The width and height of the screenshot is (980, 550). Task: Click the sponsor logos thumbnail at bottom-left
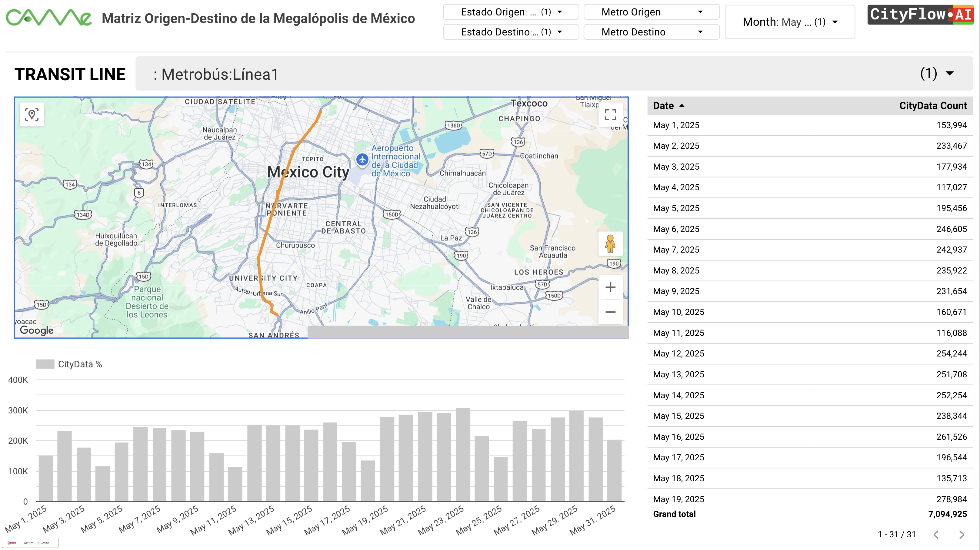[x=30, y=543]
